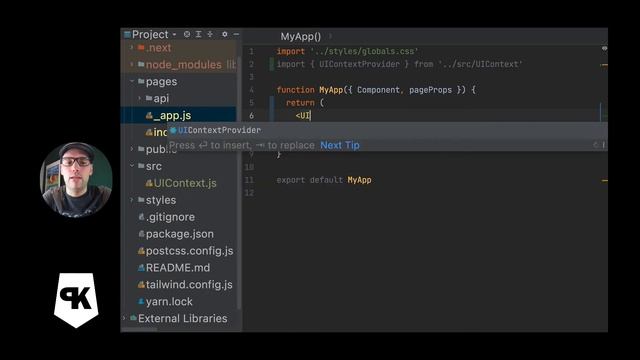
Task: Select .next folder name
Action: click(158, 48)
